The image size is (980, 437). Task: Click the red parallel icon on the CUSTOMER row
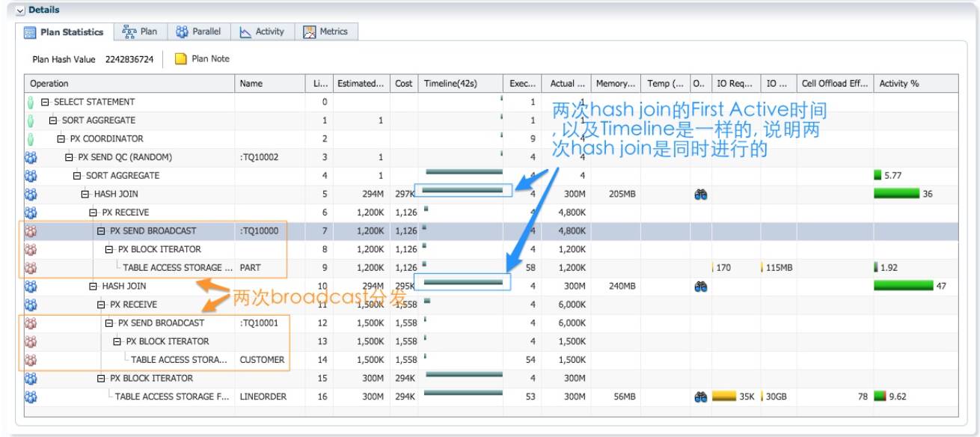31,360
